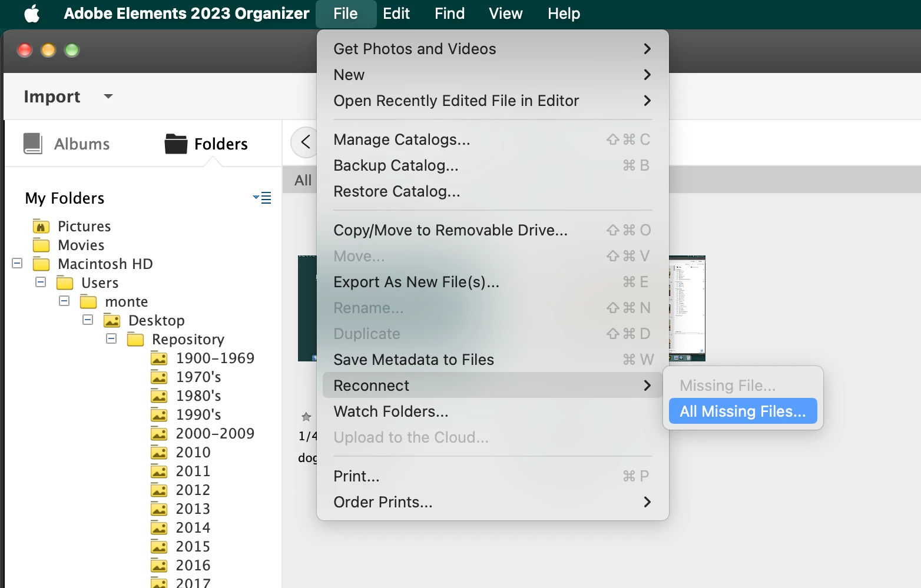Open the Help menu
This screenshot has height=588, width=921.
coord(564,14)
